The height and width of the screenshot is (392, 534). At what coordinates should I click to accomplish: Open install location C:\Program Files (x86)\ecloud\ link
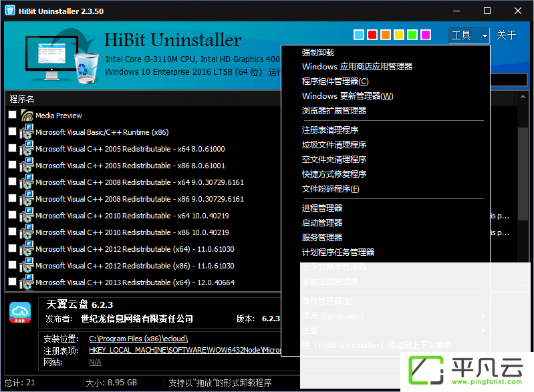[x=138, y=339]
